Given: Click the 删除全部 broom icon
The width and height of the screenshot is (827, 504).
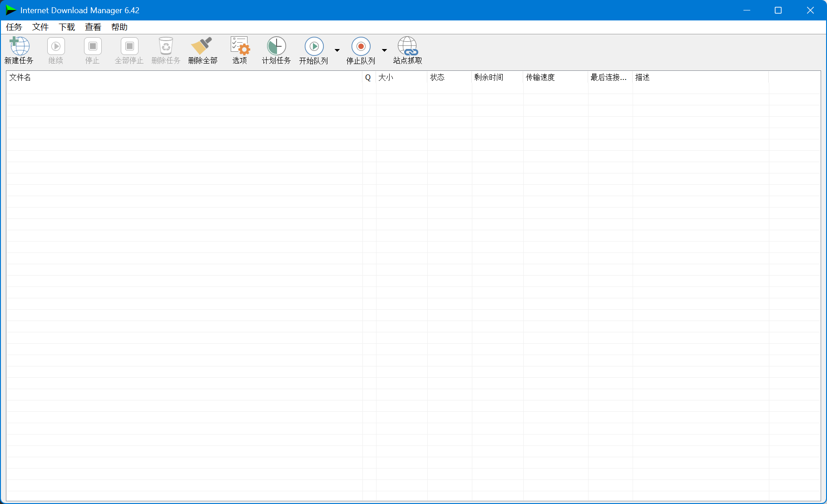Looking at the screenshot, I should [x=202, y=46].
